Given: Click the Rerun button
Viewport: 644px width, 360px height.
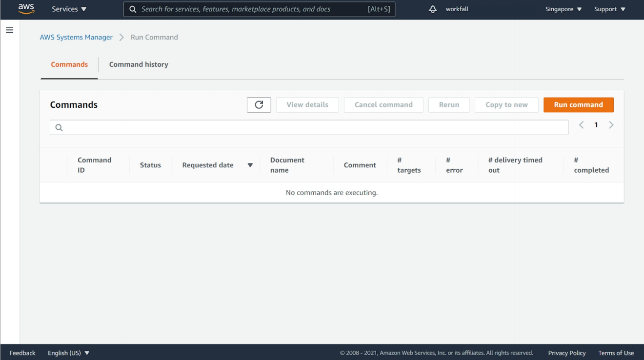Looking at the screenshot, I should (449, 105).
